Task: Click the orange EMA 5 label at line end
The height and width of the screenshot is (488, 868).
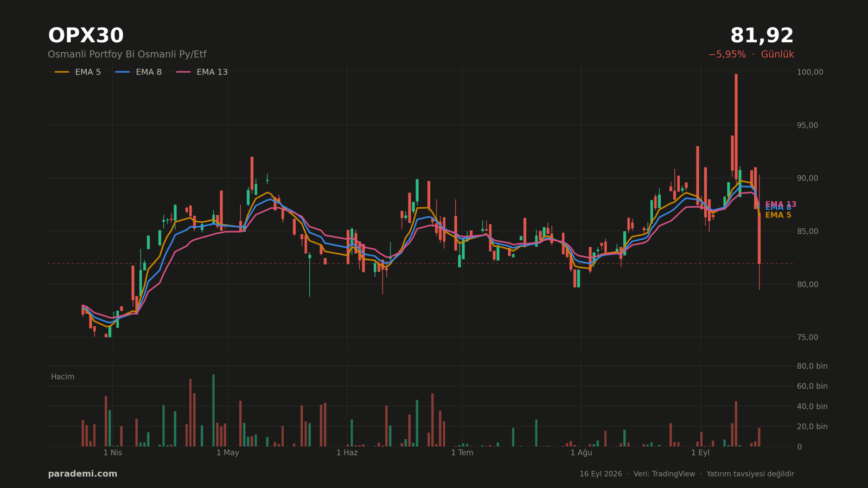Action: pos(778,215)
